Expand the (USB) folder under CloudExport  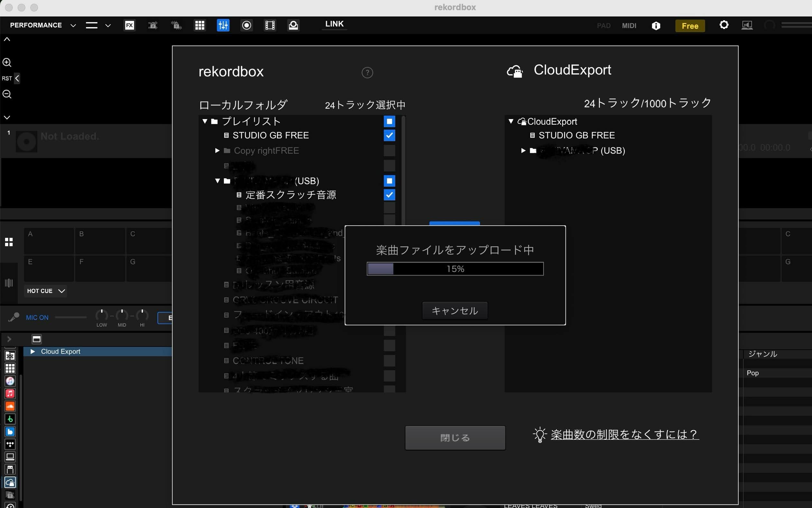[x=523, y=151]
